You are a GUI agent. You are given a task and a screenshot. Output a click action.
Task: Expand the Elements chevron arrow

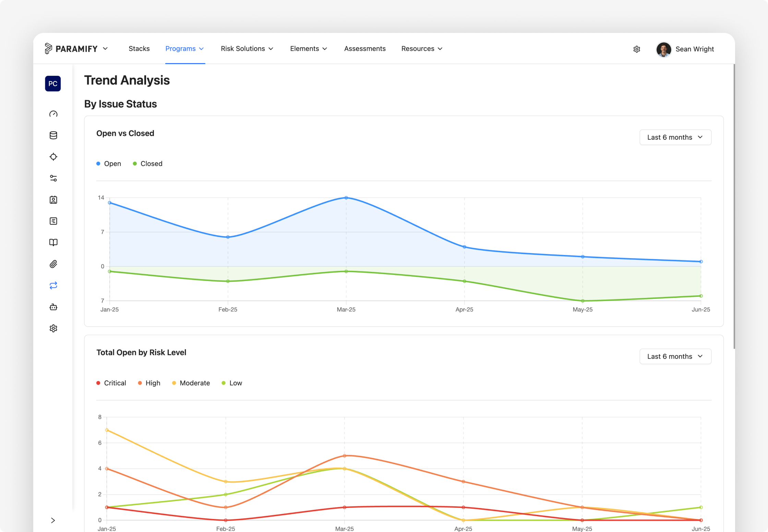click(325, 49)
